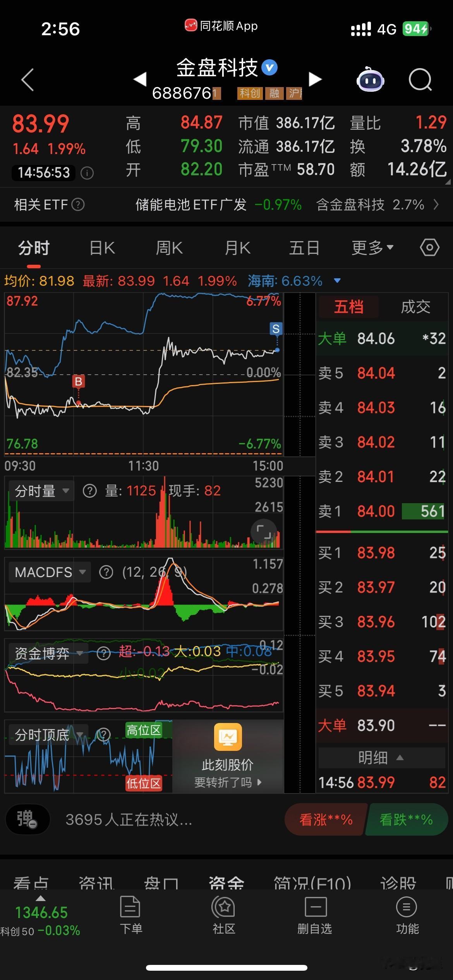Select the 五档 order book tab
Image resolution: width=453 pixels, height=980 pixels.
pos(348,307)
